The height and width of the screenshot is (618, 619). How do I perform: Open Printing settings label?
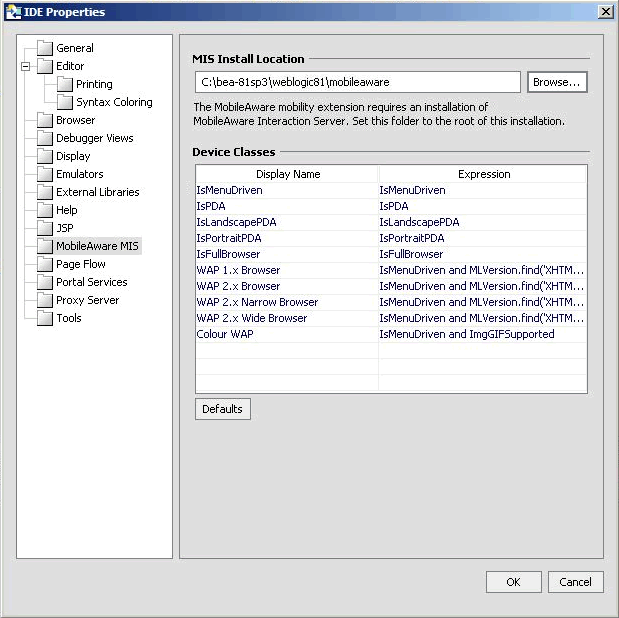coord(94,84)
